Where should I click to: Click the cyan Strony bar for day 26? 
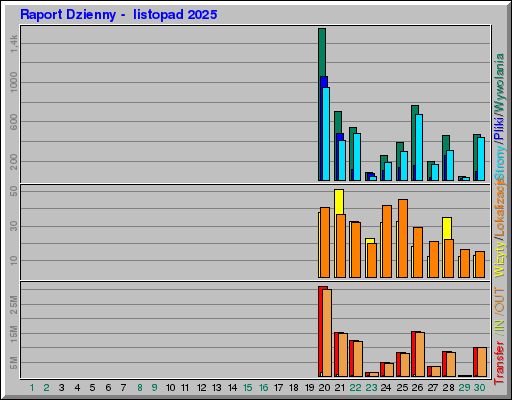[x=419, y=147]
